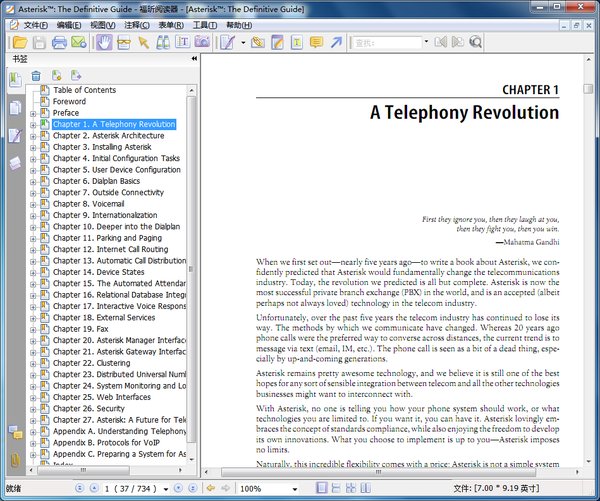This screenshot has width=600, height=501.
Task: Click the Open file folder icon
Action: 18,42
